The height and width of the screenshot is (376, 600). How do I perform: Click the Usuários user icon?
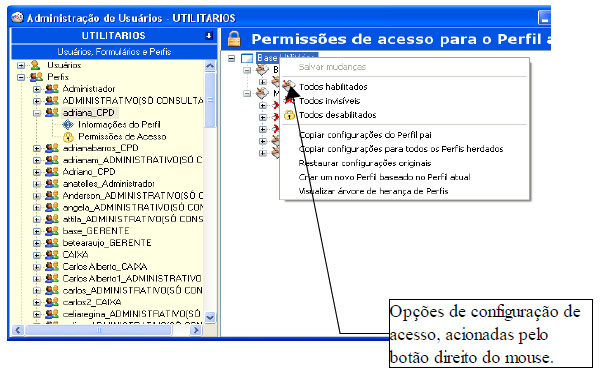(36, 65)
